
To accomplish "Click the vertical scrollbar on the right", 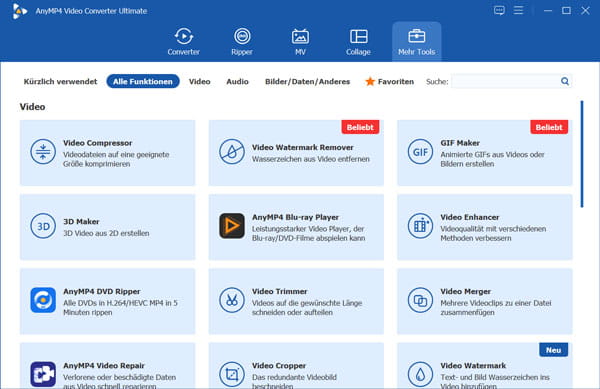I will pos(582,154).
